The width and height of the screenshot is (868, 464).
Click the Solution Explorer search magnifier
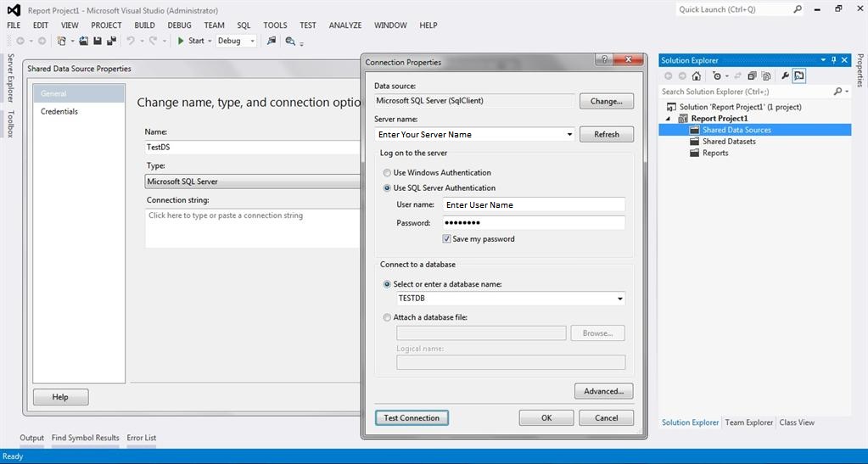(838, 92)
